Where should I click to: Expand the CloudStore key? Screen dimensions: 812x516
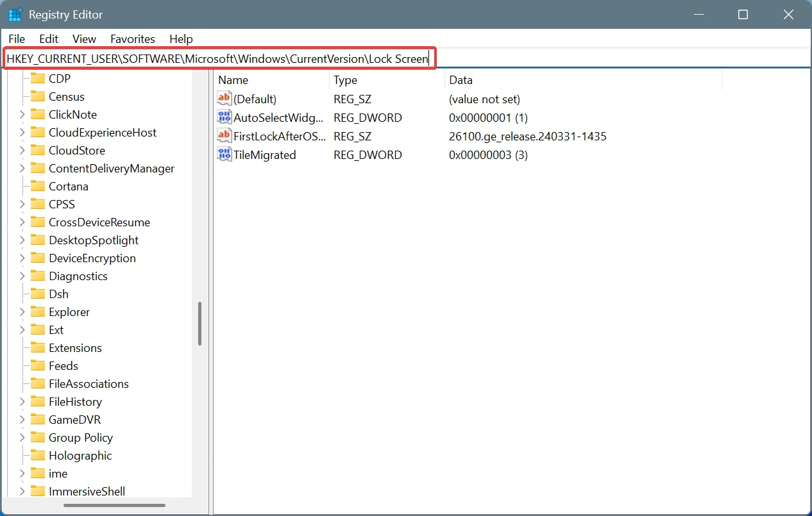(x=22, y=150)
